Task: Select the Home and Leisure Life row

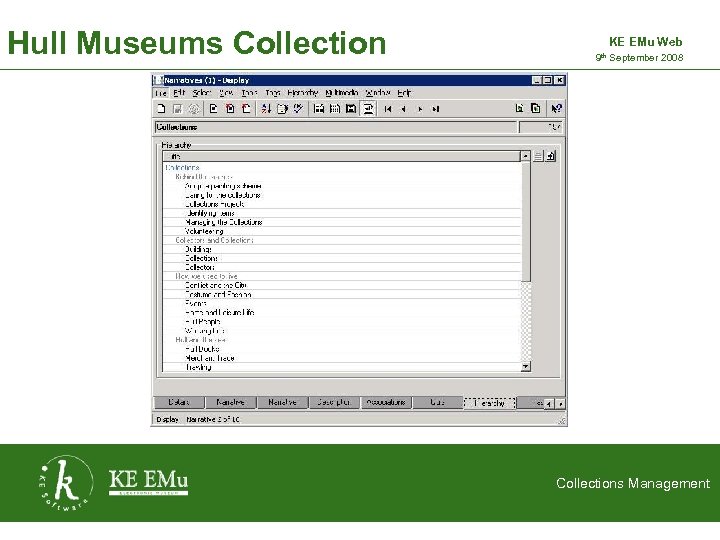Action: (x=342, y=313)
